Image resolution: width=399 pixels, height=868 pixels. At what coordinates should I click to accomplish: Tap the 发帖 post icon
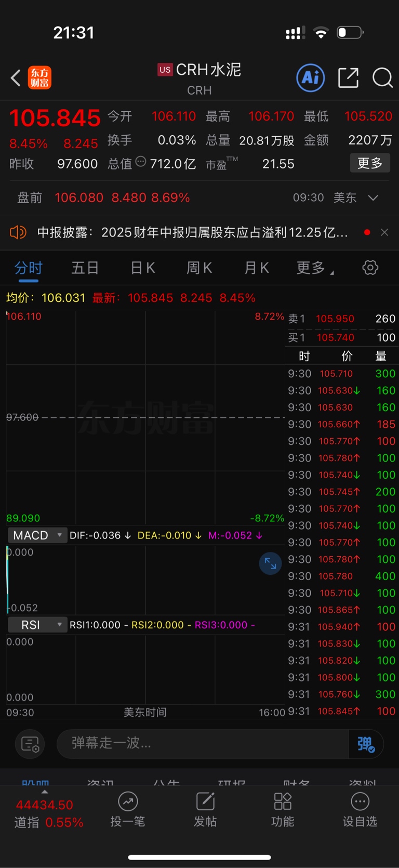205,810
